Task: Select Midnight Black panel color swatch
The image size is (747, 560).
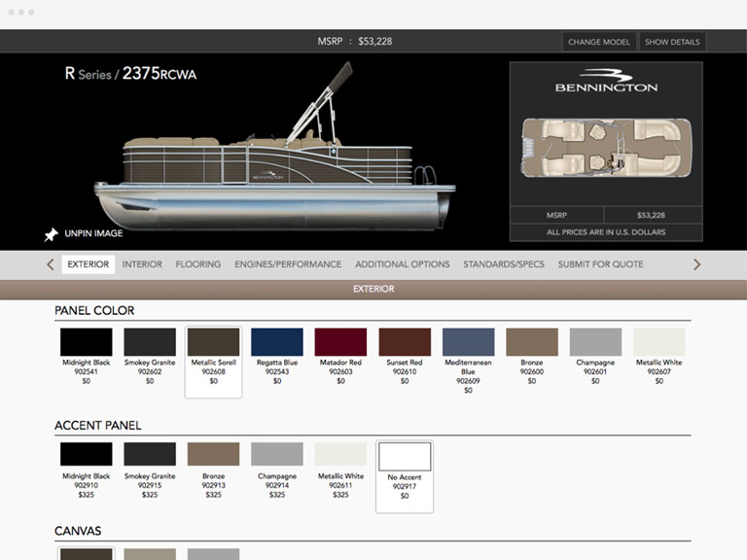Action: (87, 342)
